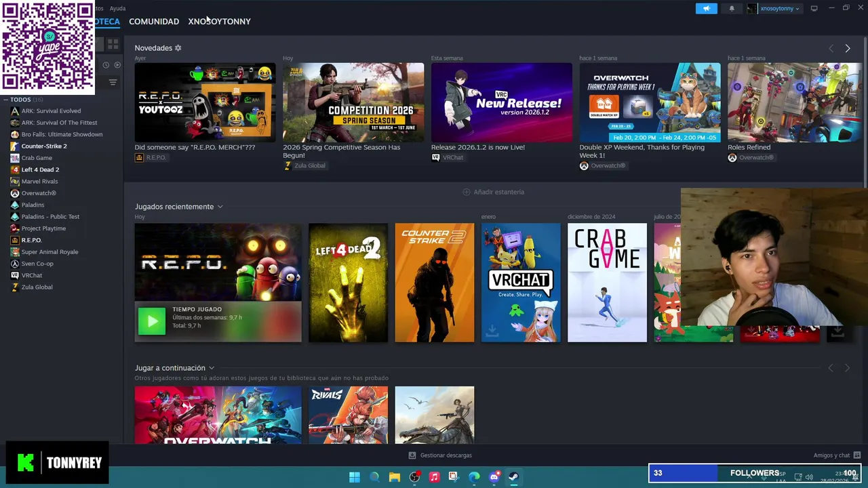The width and height of the screenshot is (868, 488).
Task: Open the Jugados recientemente shelf dropdown
Action: [220, 207]
